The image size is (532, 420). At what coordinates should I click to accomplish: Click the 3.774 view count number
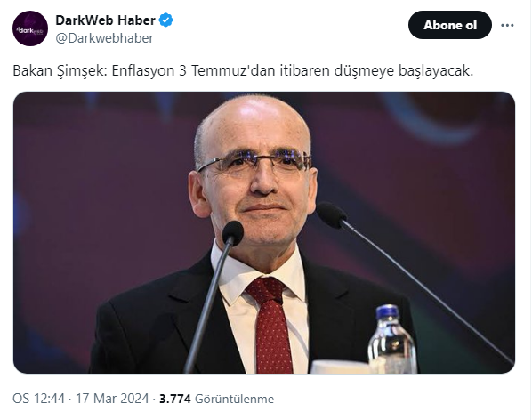(x=175, y=399)
